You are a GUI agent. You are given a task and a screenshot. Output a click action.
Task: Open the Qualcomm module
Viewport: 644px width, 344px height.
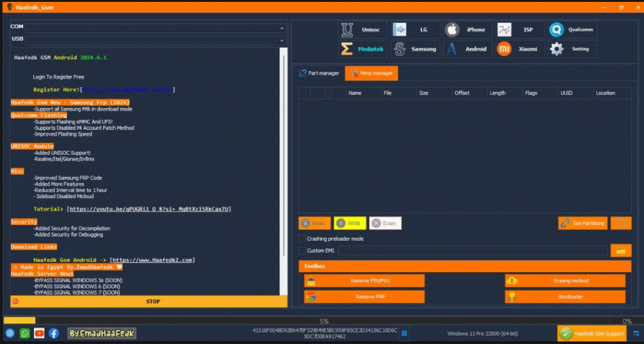click(x=572, y=30)
